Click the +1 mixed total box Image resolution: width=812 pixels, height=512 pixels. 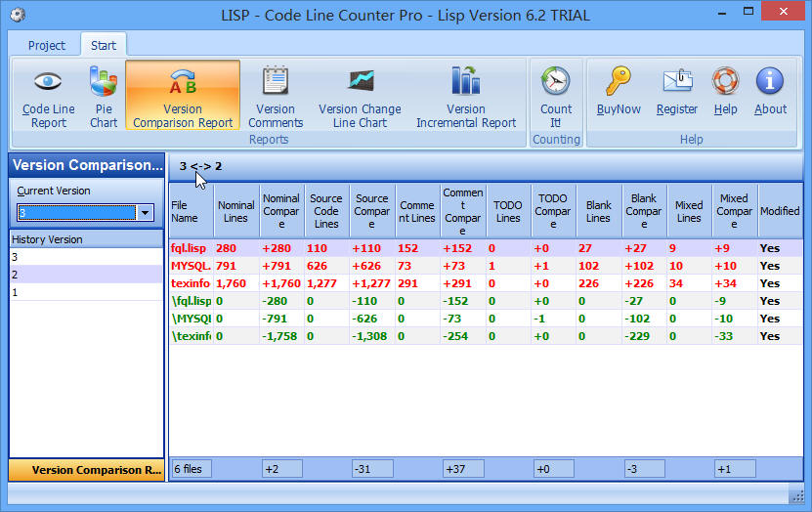click(x=735, y=469)
